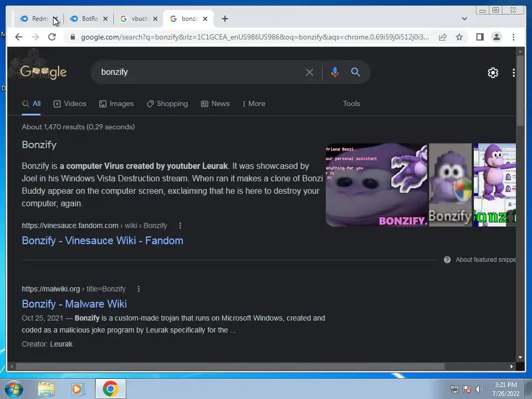The image size is (532, 399).
Task: Clear the search box with the X
Action: [310, 72]
